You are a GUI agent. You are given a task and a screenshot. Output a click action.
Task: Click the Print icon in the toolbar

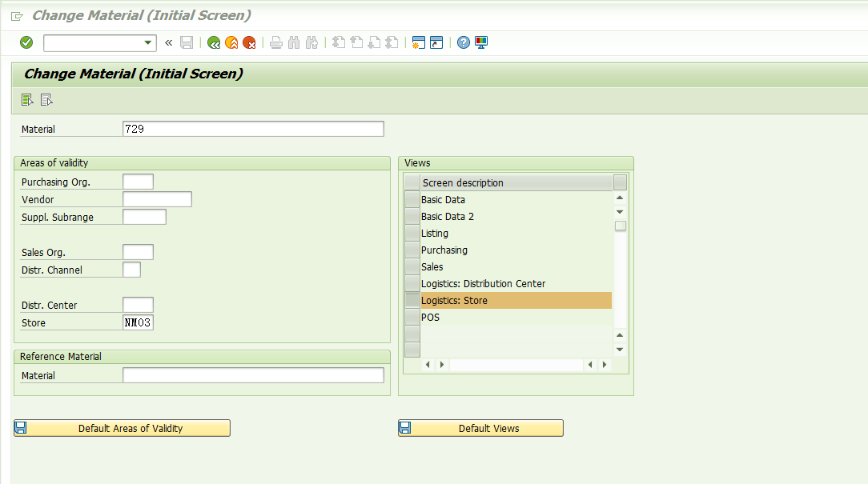(276, 42)
